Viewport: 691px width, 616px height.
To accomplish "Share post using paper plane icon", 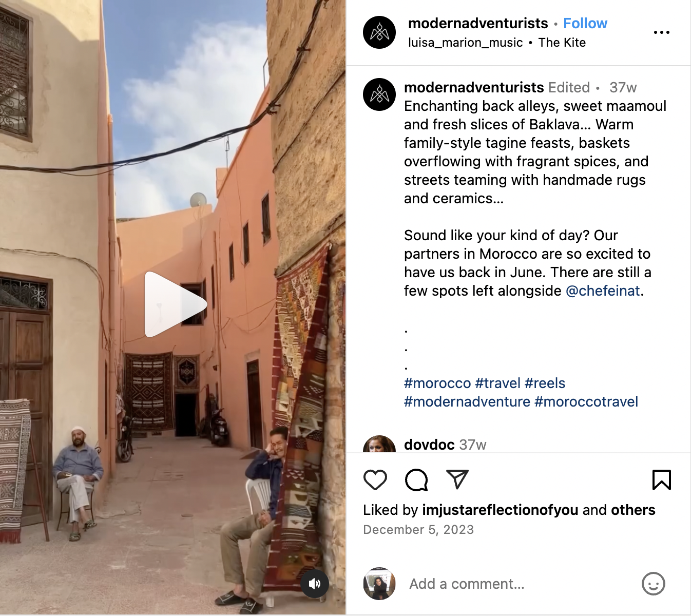I will tap(457, 479).
